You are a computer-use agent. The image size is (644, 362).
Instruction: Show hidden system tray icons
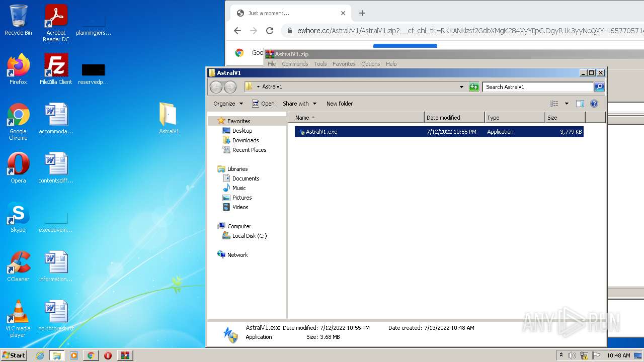pos(561,355)
